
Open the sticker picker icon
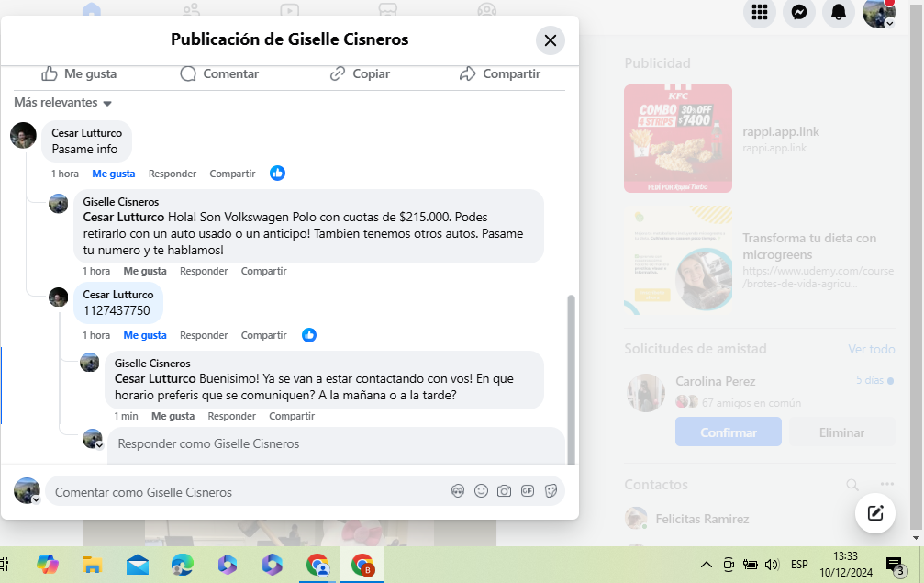point(551,492)
